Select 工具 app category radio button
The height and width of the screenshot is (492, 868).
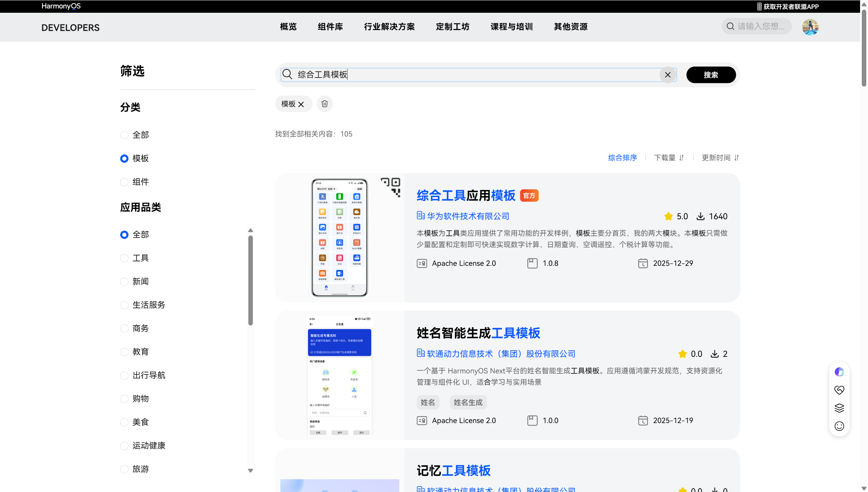124,258
